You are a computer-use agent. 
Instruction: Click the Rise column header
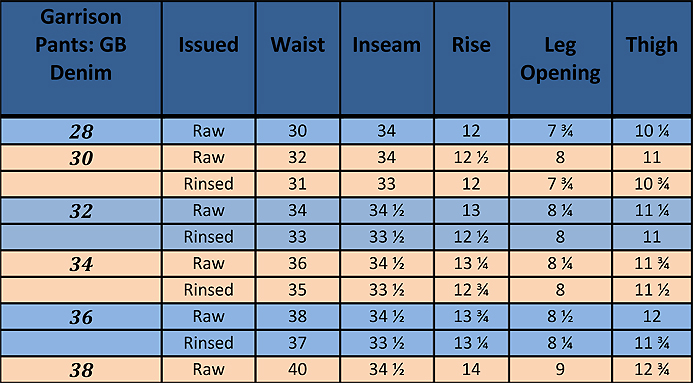471,45
